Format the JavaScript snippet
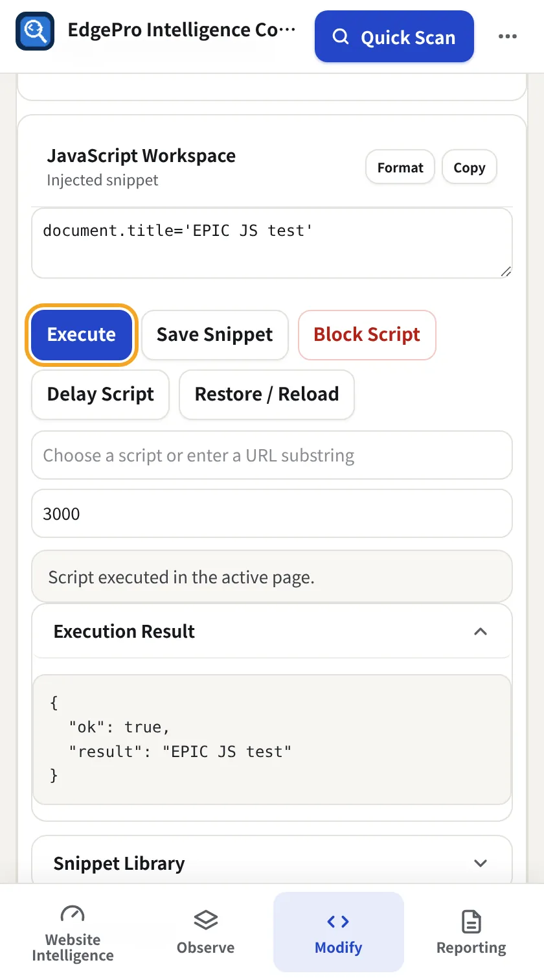The height and width of the screenshot is (980, 544). 400,168
